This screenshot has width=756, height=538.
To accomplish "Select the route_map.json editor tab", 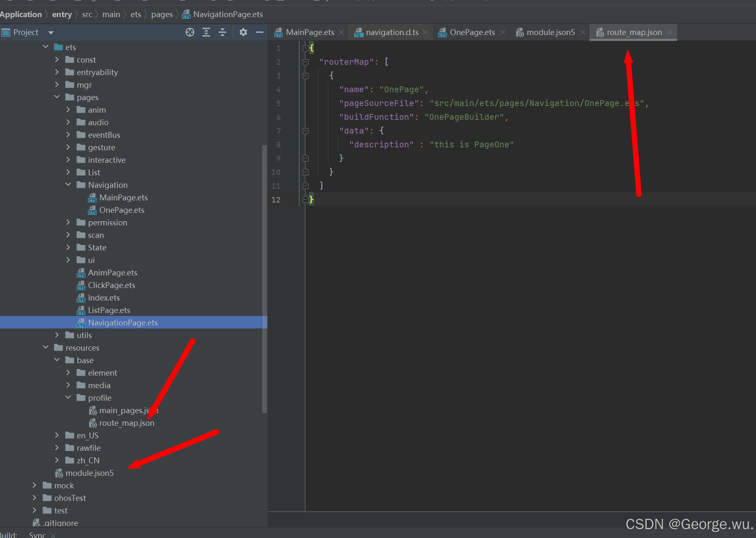I will pos(634,32).
